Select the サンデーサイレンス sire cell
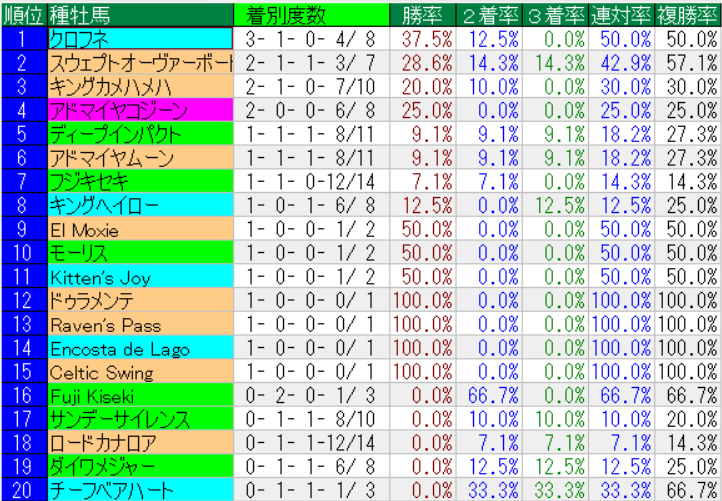Screen dimensions: 722x501 click(140, 419)
